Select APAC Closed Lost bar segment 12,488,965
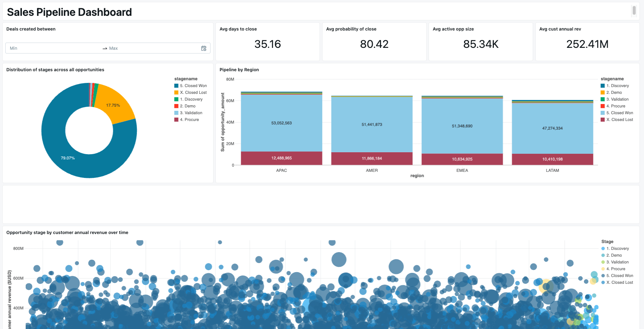Image resolution: width=644 pixels, height=329 pixels. click(x=281, y=158)
